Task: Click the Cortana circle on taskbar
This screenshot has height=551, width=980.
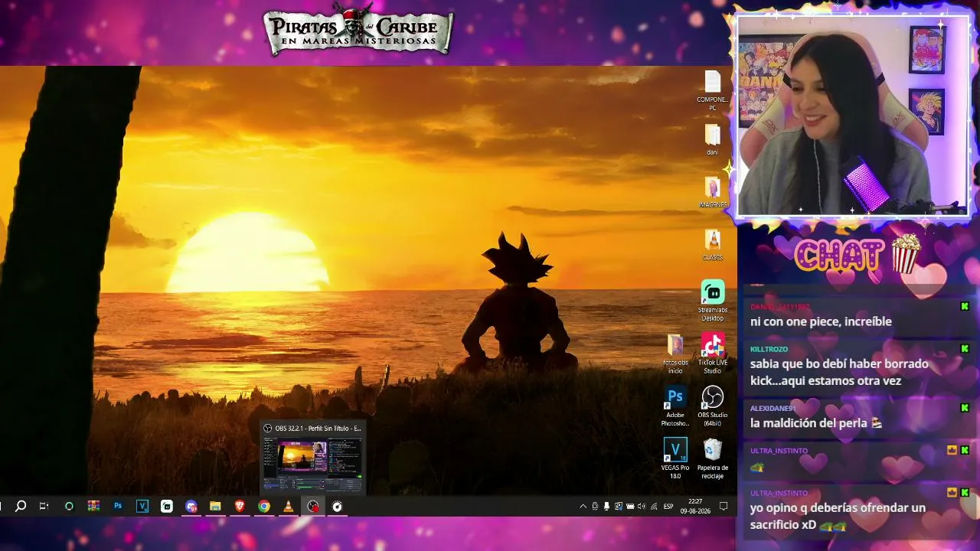Action: 69,506
